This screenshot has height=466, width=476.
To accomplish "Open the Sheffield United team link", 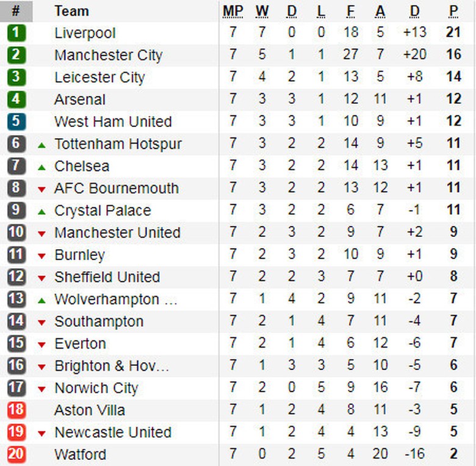I will [107, 277].
